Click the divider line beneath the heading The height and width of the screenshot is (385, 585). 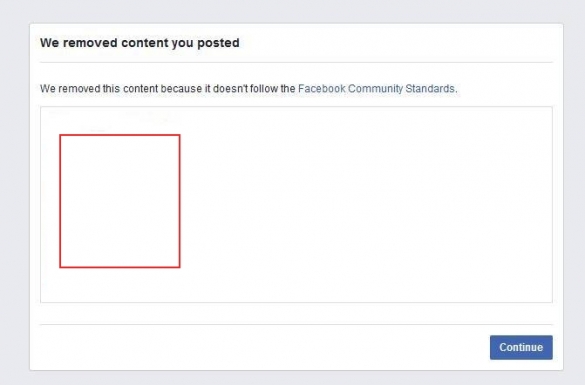click(296, 62)
